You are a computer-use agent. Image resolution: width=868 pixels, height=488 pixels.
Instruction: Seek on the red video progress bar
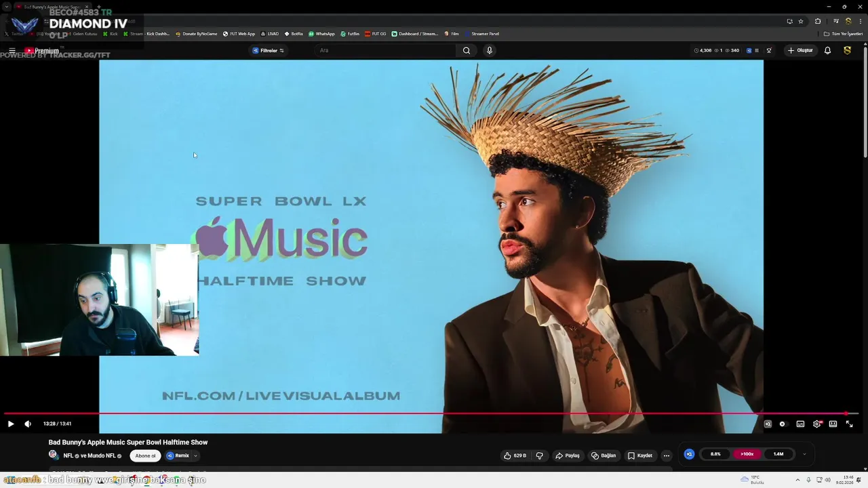coord(431,413)
